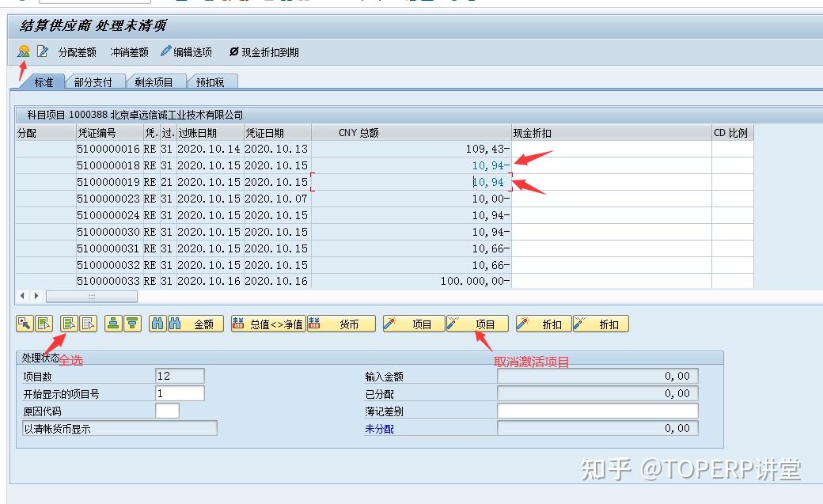Open the binoculars find icon
The width and height of the screenshot is (823, 504).
[x=157, y=324]
